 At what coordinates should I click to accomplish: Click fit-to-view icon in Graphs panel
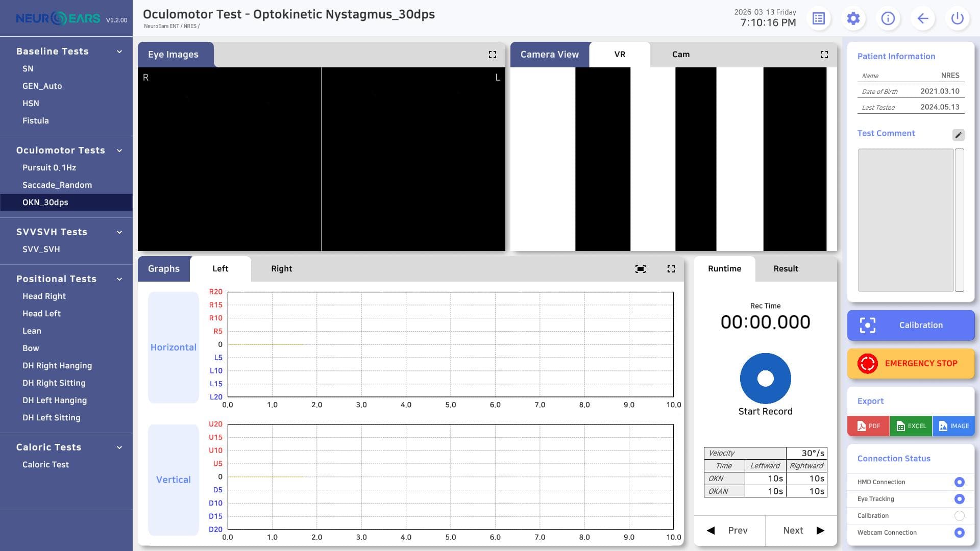click(x=641, y=269)
